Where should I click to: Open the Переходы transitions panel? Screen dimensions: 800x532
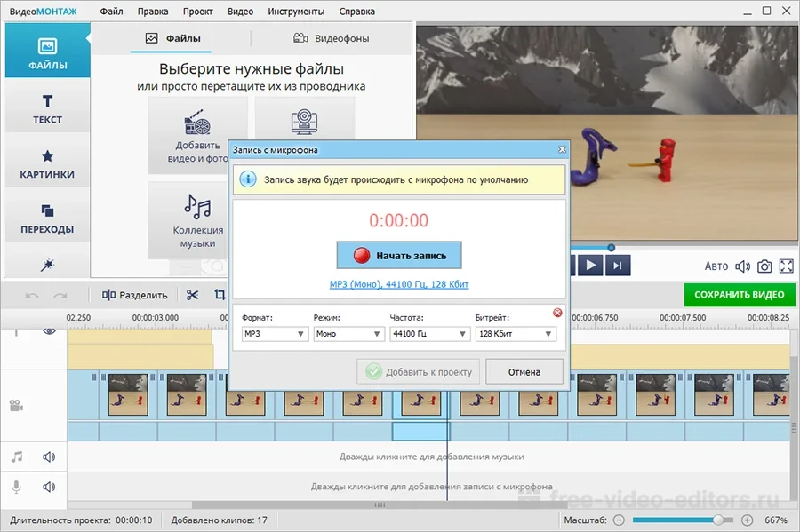click(47, 218)
